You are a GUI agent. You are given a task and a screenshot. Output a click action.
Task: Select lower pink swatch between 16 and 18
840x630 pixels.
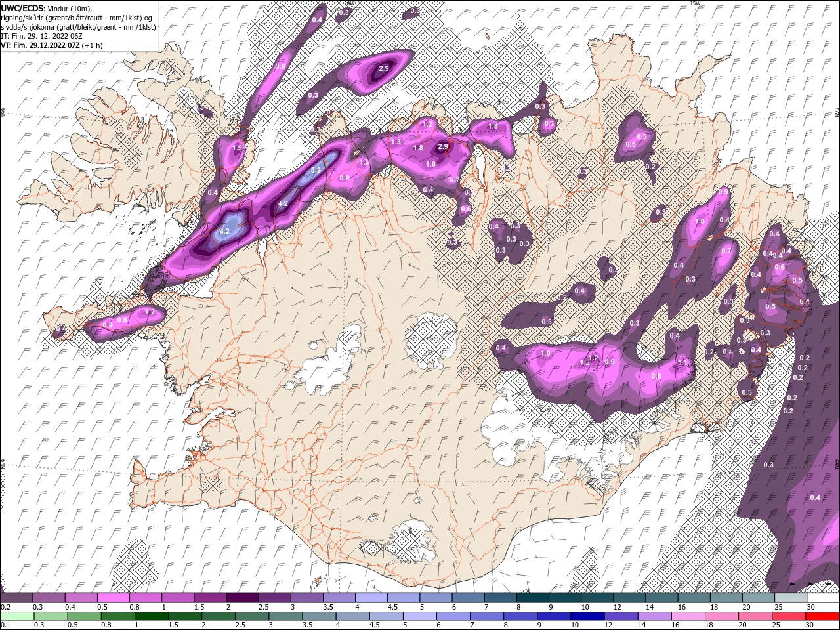point(689,616)
